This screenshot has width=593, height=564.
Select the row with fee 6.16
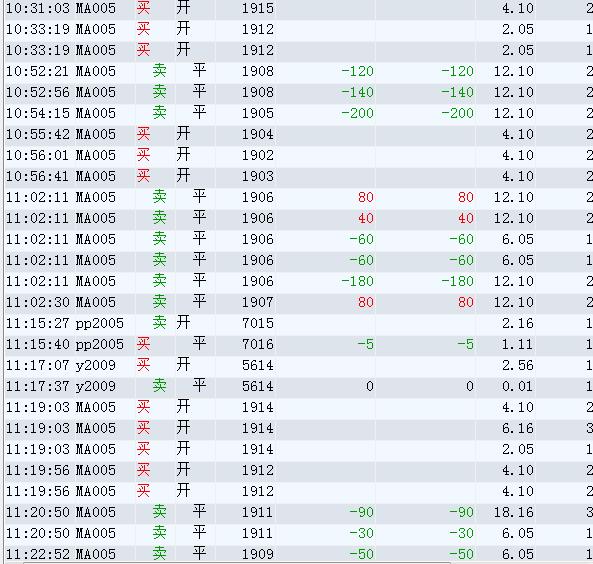(x=299, y=428)
